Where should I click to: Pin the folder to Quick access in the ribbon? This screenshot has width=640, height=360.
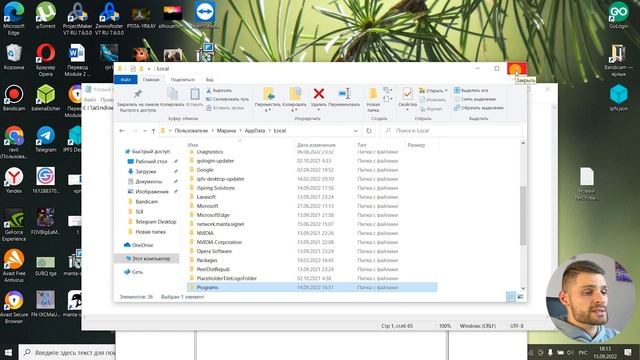(x=137, y=100)
